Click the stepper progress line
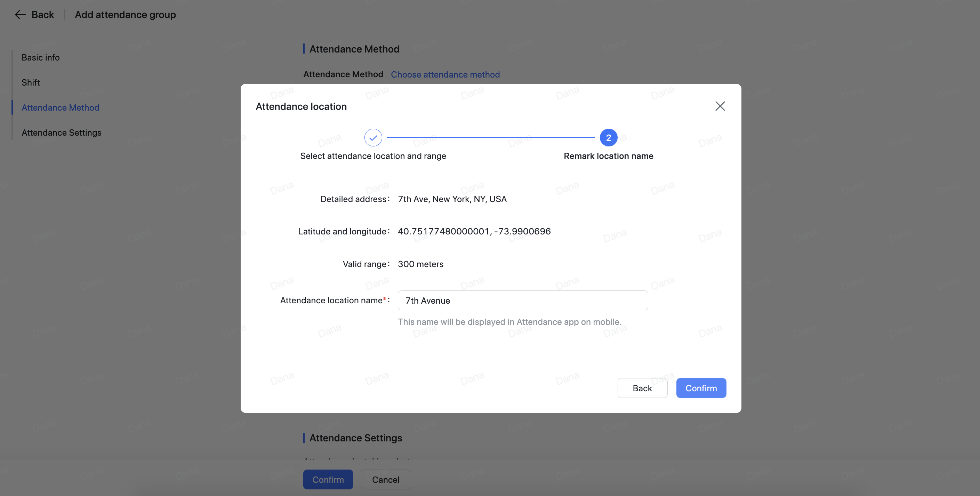 click(x=491, y=137)
